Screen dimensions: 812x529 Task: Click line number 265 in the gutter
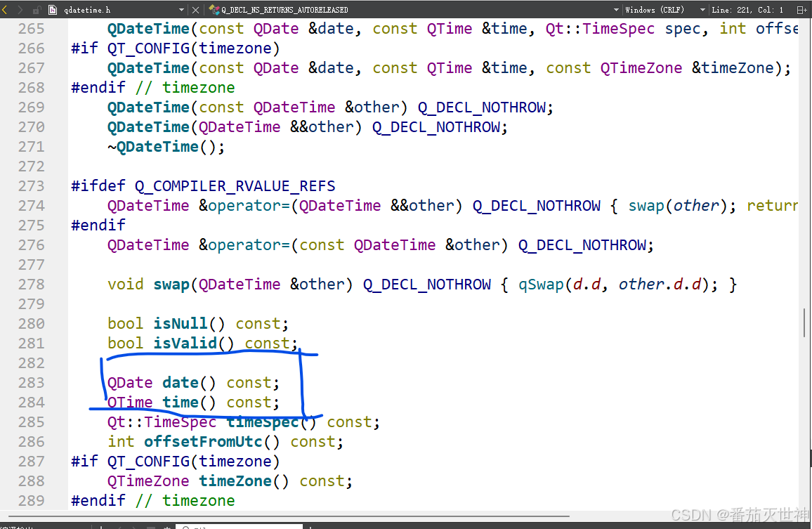(31, 29)
